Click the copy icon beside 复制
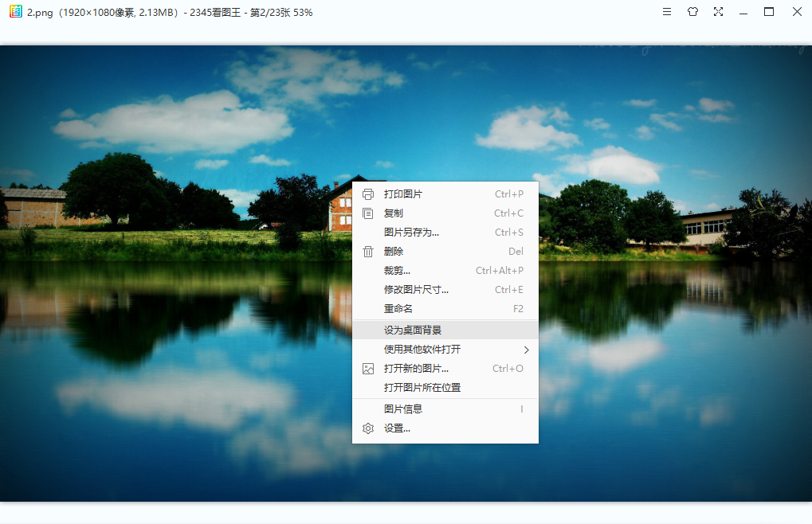The height and width of the screenshot is (524, 812). point(367,213)
